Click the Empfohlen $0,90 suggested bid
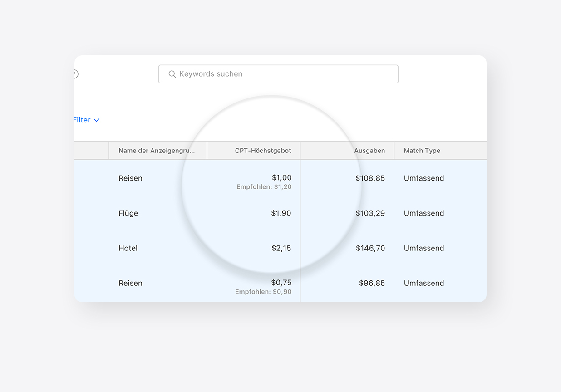 coord(264,292)
